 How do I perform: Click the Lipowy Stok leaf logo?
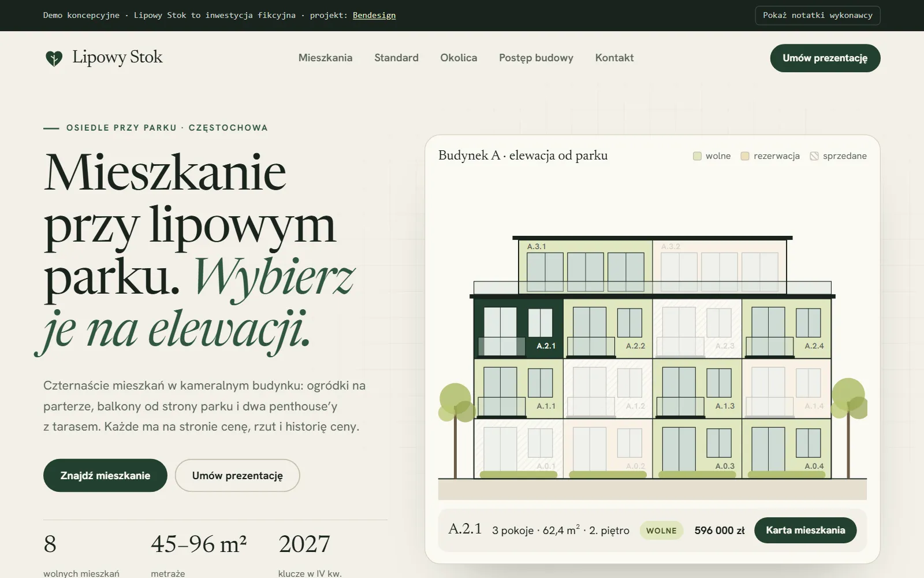click(x=54, y=58)
